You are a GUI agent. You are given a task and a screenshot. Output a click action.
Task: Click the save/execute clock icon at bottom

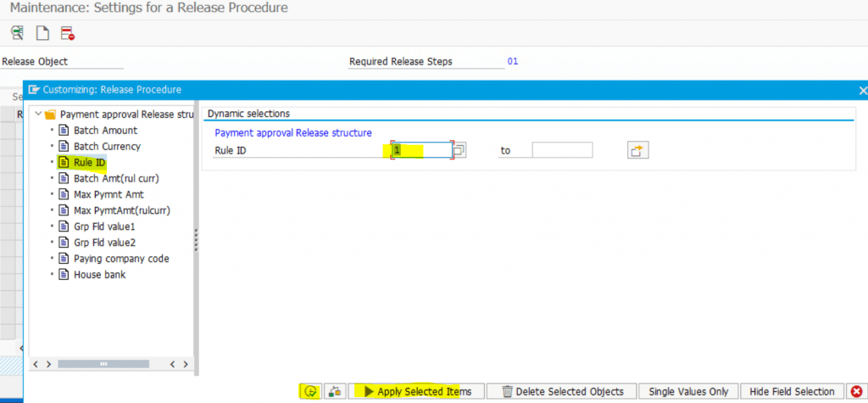(310, 391)
